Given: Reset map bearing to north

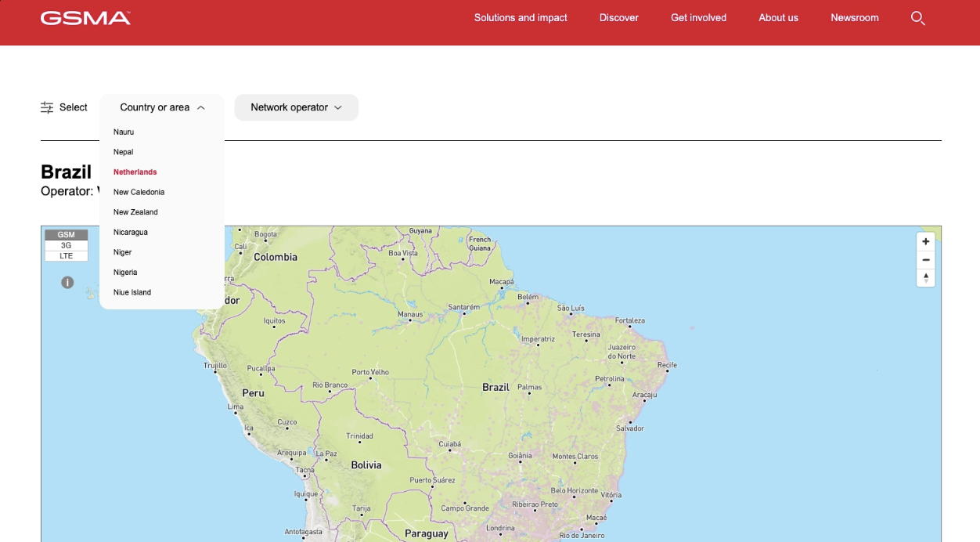Looking at the screenshot, I should tap(926, 278).
